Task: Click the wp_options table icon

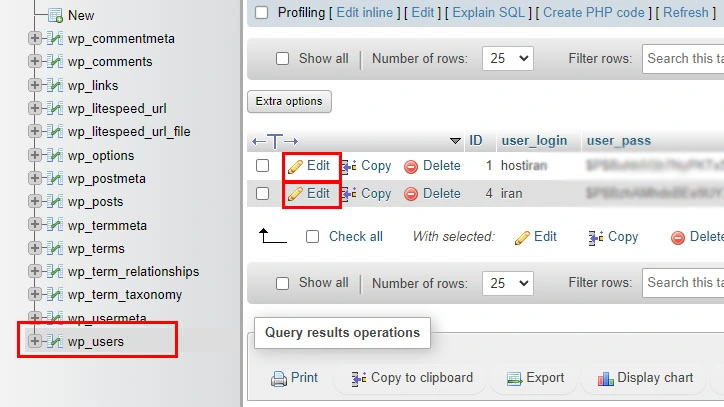Action: pyautogui.click(x=55, y=155)
